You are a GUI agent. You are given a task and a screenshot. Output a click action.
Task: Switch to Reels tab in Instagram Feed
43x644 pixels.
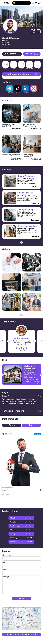31,425
